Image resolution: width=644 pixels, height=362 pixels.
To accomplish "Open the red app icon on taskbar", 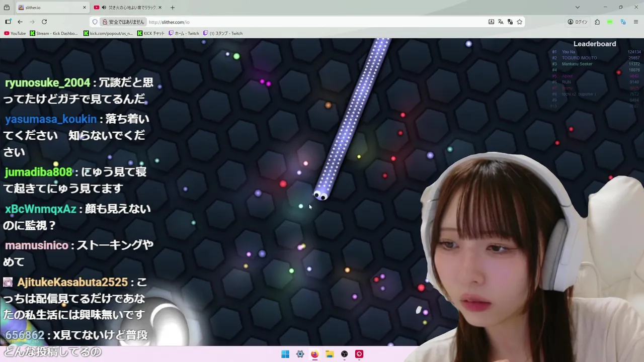I will click(x=359, y=354).
